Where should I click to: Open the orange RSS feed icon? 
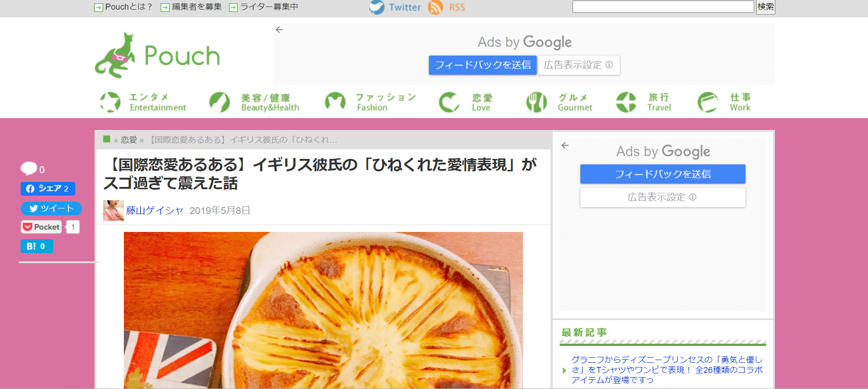point(435,7)
